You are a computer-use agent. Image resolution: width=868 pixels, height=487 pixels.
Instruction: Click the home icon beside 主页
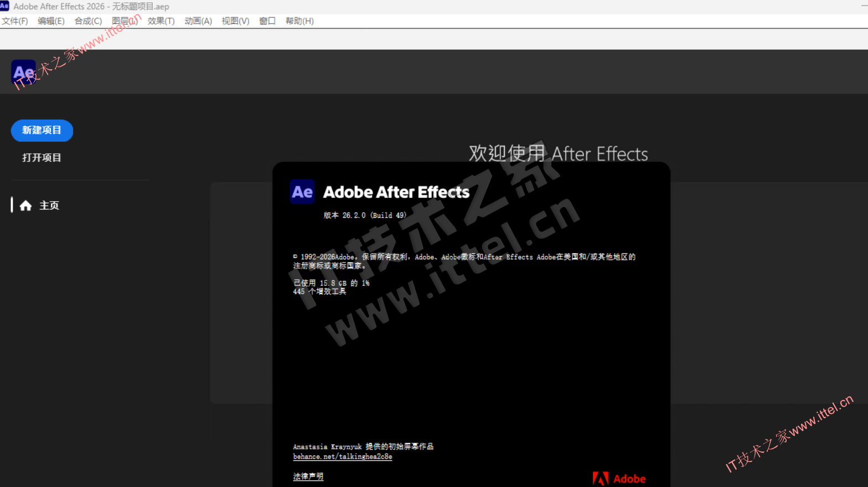tap(25, 206)
